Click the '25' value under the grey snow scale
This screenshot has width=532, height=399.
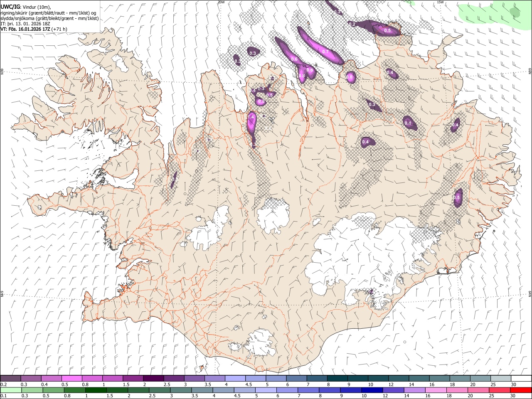point(493,384)
